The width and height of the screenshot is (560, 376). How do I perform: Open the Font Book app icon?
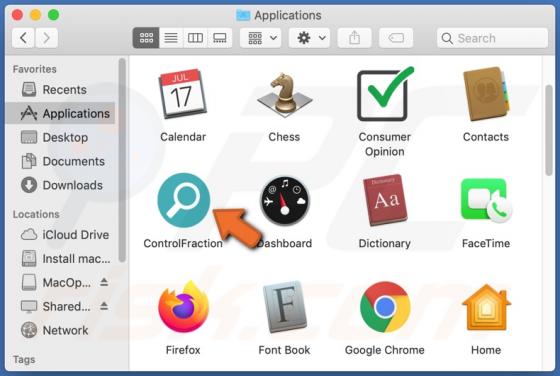pos(284,307)
